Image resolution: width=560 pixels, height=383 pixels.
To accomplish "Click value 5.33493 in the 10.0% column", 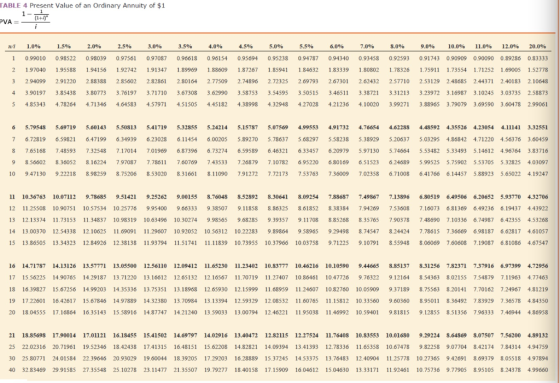I will pyautogui.click(x=456, y=150).
